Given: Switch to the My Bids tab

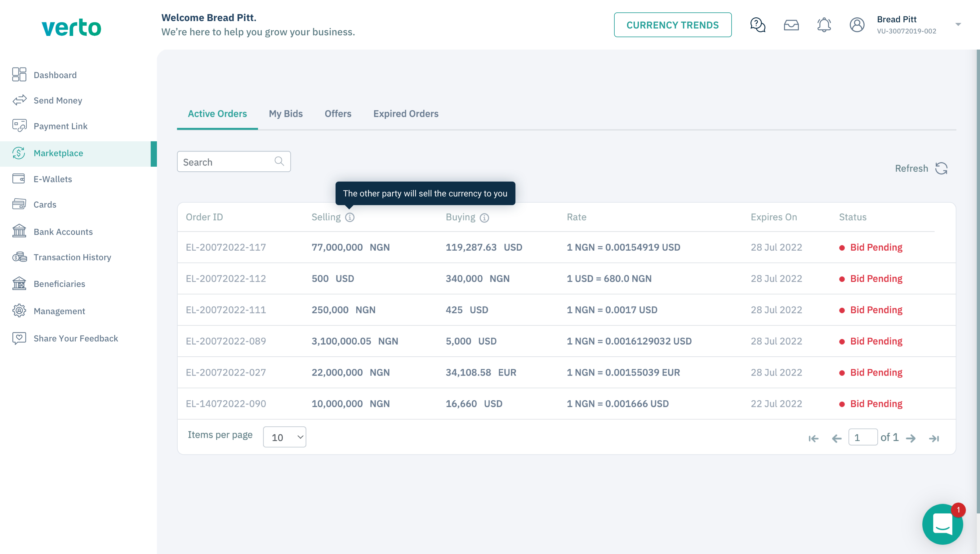Looking at the screenshot, I should tap(286, 114).
